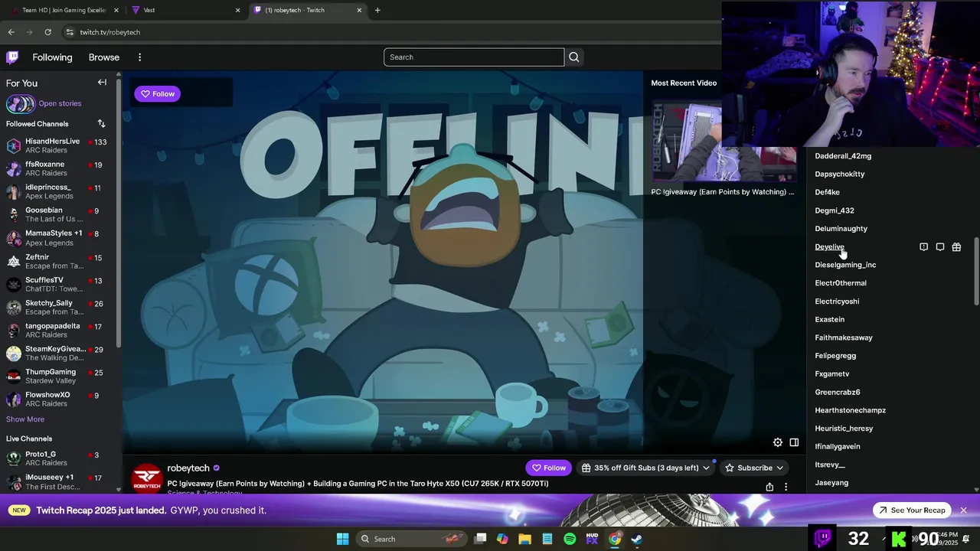The image size is (980, 551).
Task: Share the robeytech stream
Action: 769,487
